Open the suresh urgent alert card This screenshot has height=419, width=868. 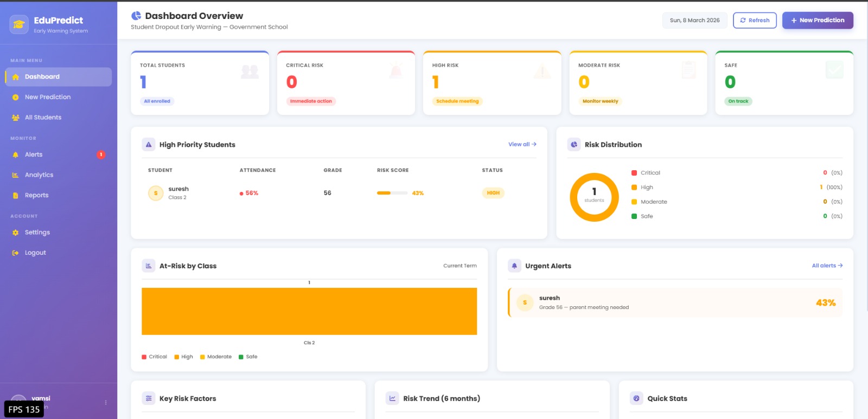pyautogui.click(x=675, y=302)
